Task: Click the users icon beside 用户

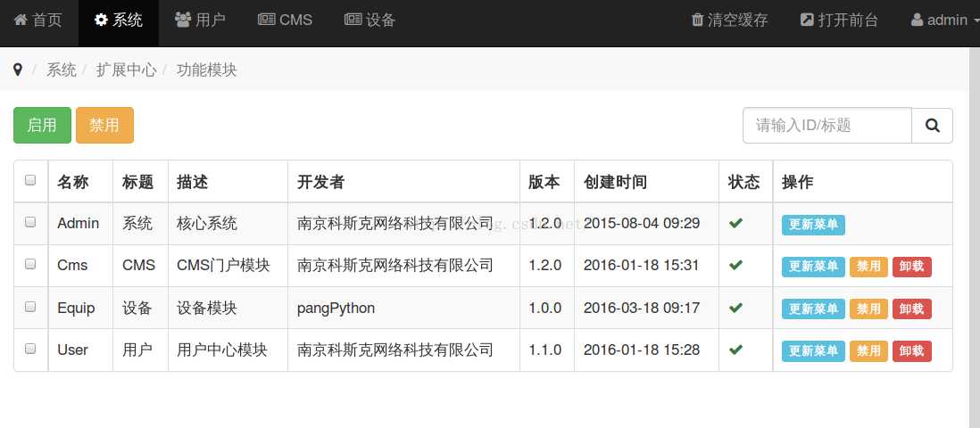Action: click(x=183, y=20)
